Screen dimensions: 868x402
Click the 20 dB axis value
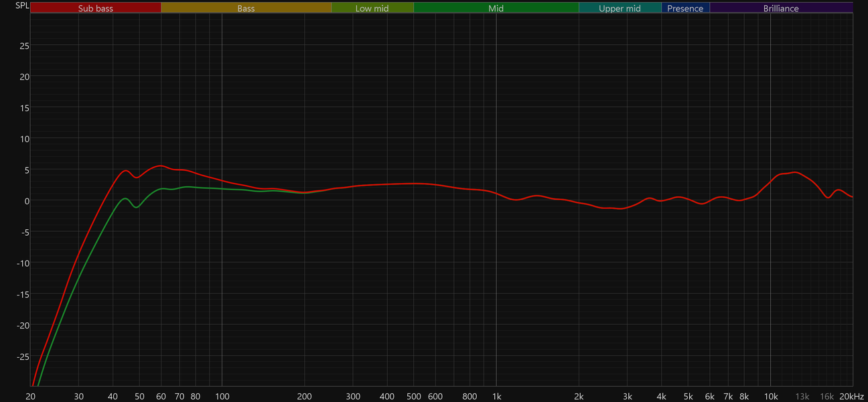point(23,76)
